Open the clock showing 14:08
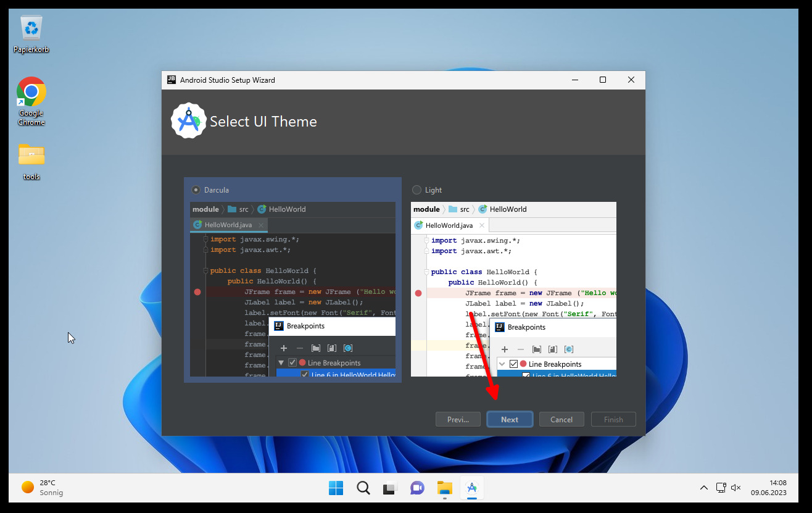Viewport: 812px width, 513px height. tap(769, 488)
